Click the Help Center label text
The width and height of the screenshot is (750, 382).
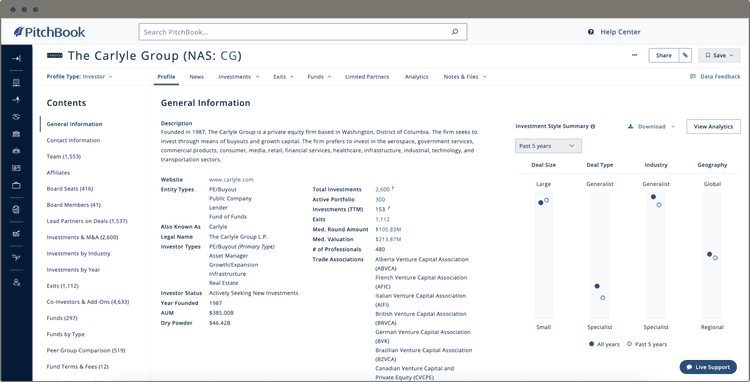coord(620,32)
